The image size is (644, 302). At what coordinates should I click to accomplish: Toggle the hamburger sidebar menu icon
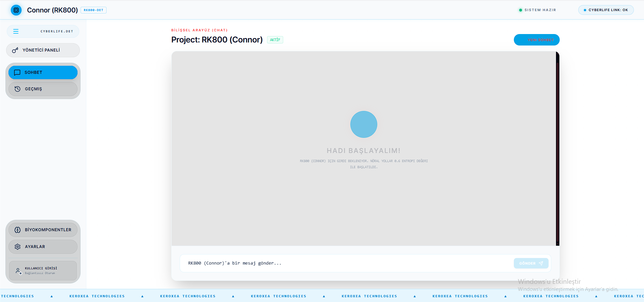point(16,31)
